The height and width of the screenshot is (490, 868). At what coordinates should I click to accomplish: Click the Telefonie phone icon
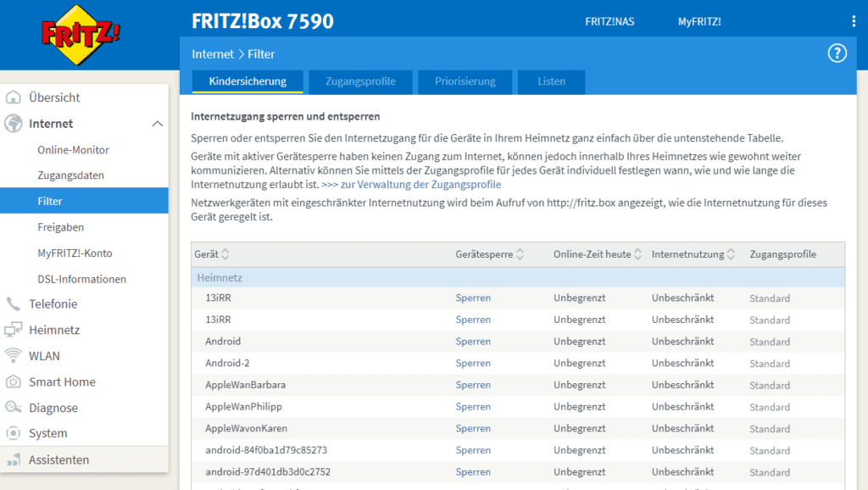(x=14, y=304)
